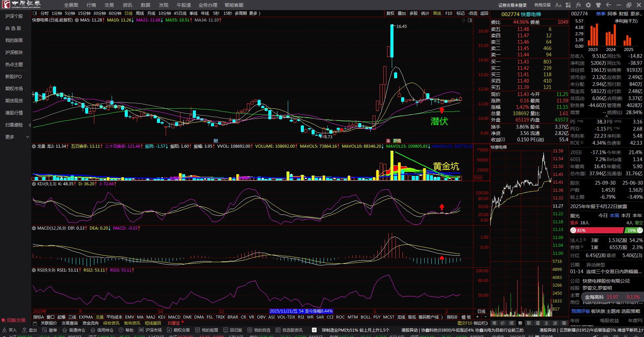Click the plus icon to add toolbar shortcut

tap(314, 330)
